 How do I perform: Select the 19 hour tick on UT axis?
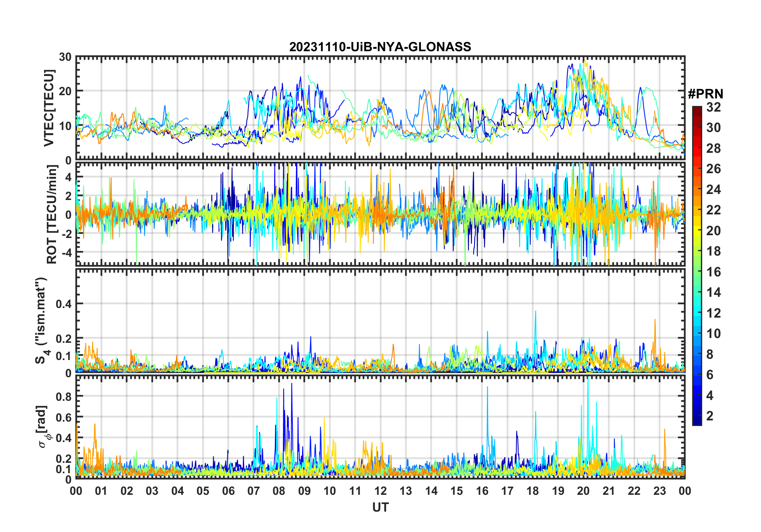coord(558,491)
